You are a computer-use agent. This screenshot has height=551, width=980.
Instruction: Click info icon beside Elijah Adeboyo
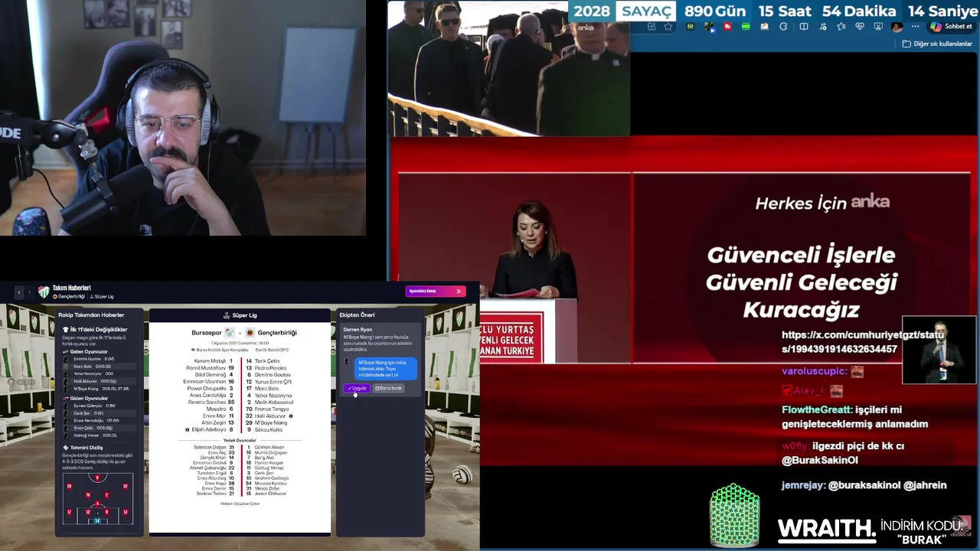tap(188, 430)
